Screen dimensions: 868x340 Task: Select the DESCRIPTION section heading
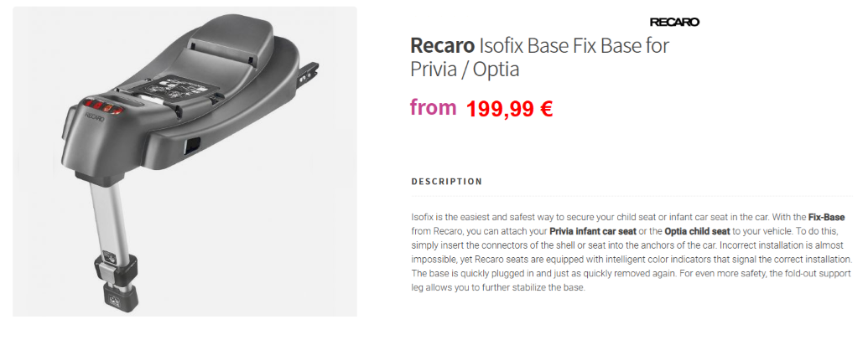click(447, 182)
